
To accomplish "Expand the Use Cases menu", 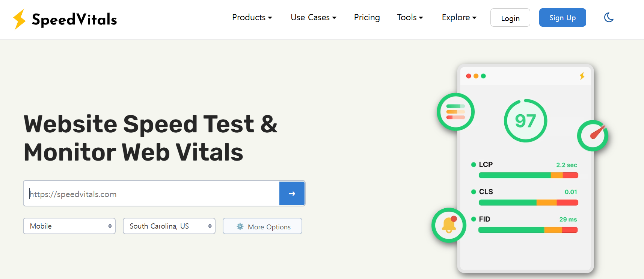I will tap(313, 18).
